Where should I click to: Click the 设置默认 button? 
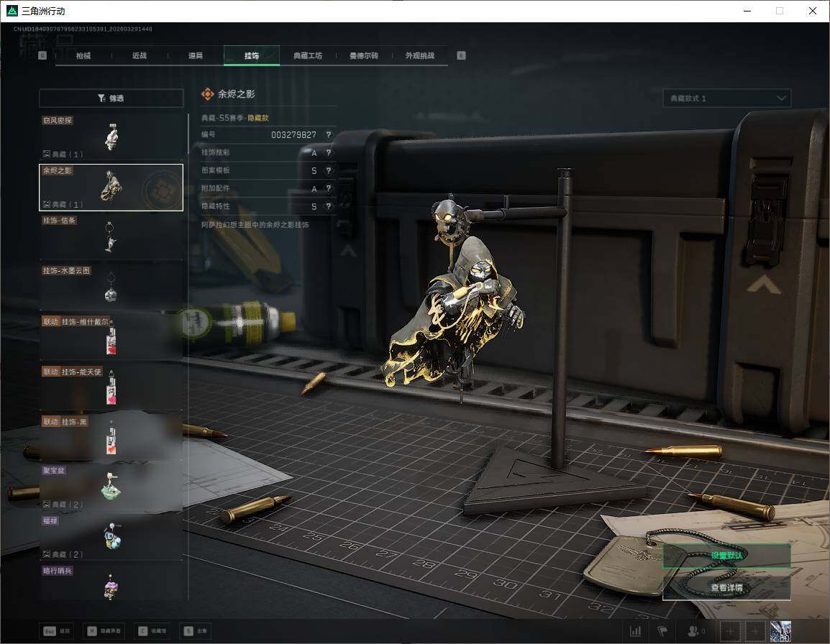coord(726,556)
